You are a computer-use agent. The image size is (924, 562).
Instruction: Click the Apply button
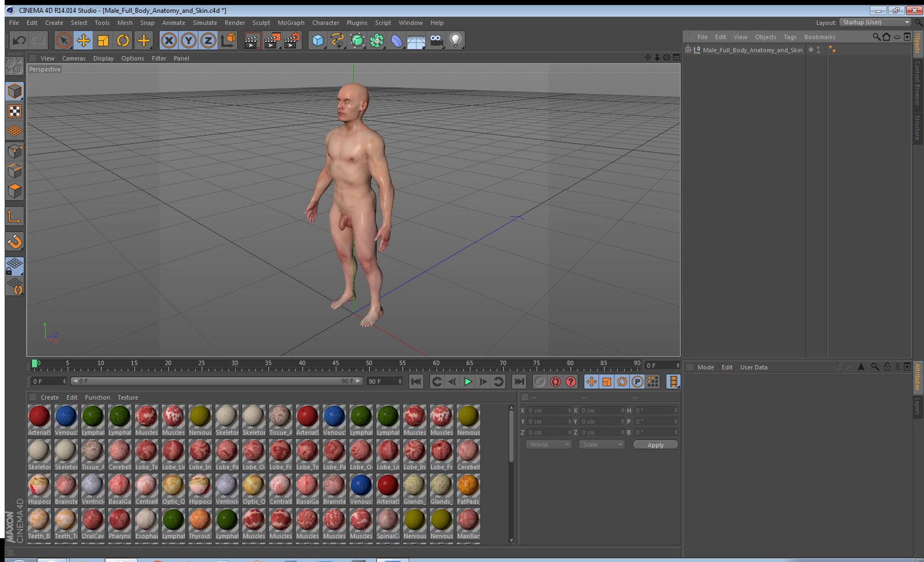click(656, 445)
